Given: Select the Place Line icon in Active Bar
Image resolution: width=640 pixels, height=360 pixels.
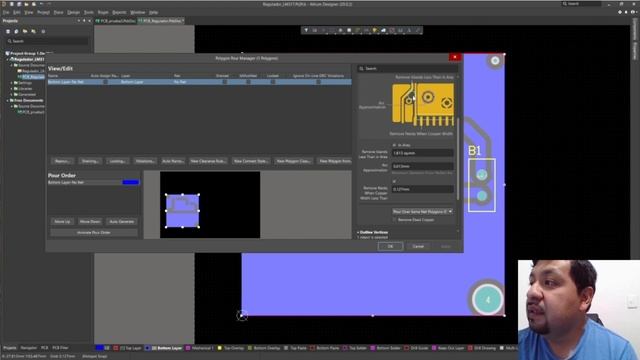Looking at the screenshot, I should click(x=418, y=30).
